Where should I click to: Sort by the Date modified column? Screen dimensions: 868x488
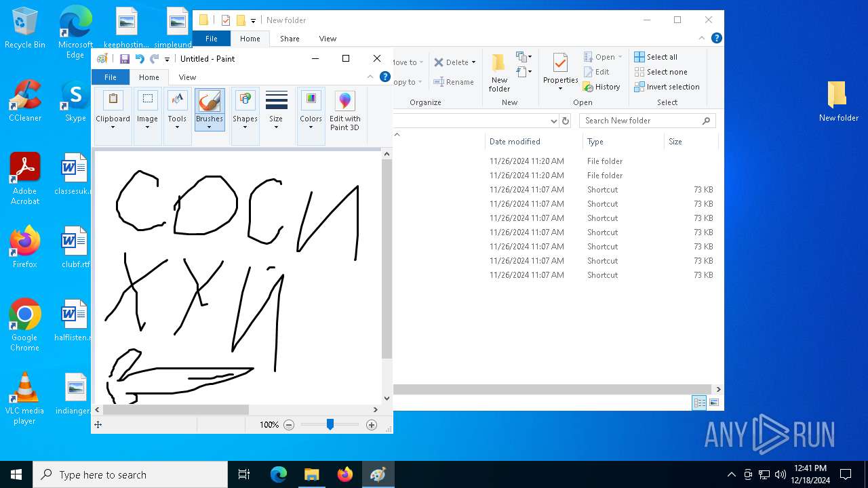[x=534, y=142]
